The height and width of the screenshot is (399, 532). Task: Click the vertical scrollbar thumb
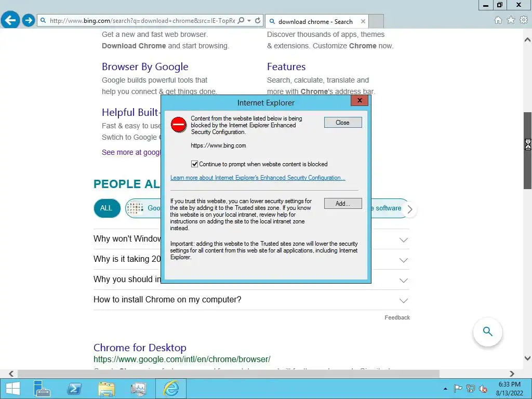click(x=528, y=151)
